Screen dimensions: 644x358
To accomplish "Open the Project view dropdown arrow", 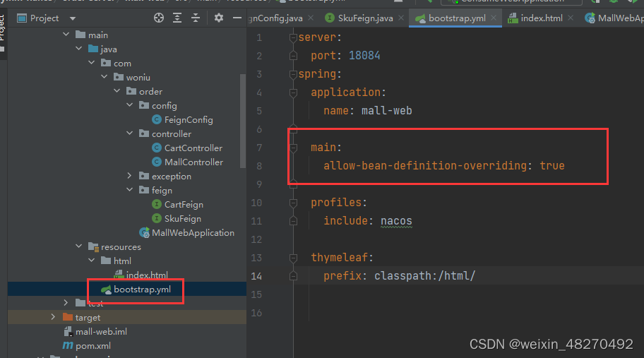I will (x=73, y=18).
